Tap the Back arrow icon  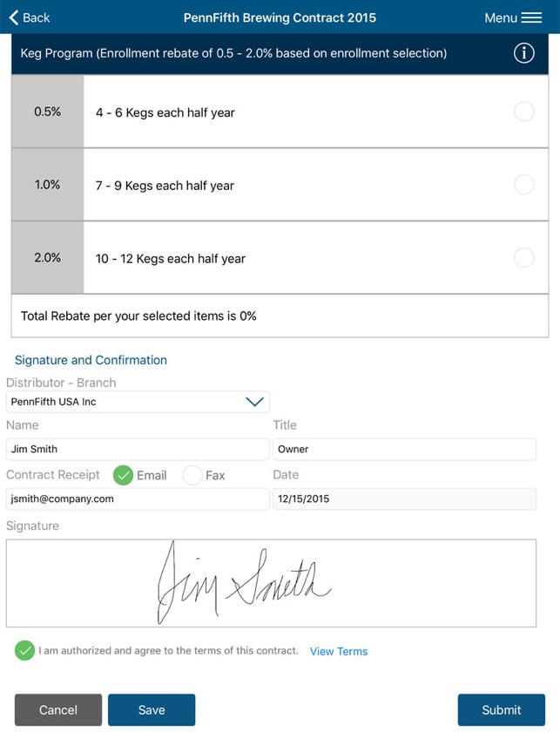click(x=14, y=17)
